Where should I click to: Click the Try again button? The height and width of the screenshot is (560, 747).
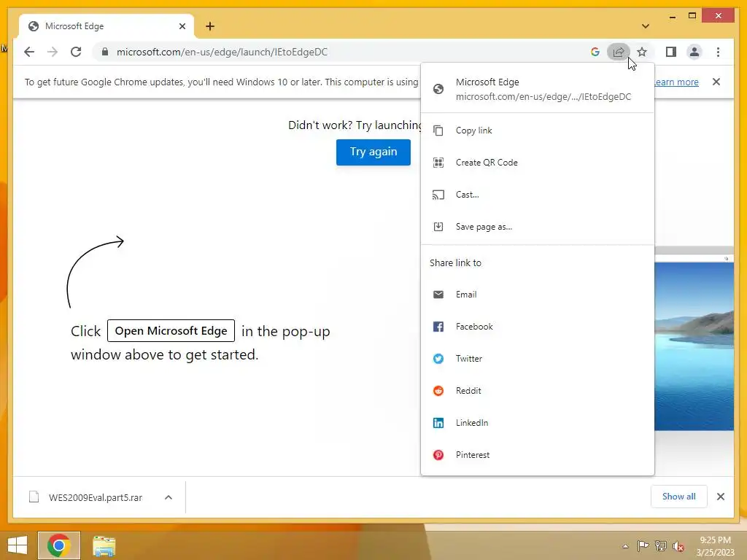(x=373, y=152)
